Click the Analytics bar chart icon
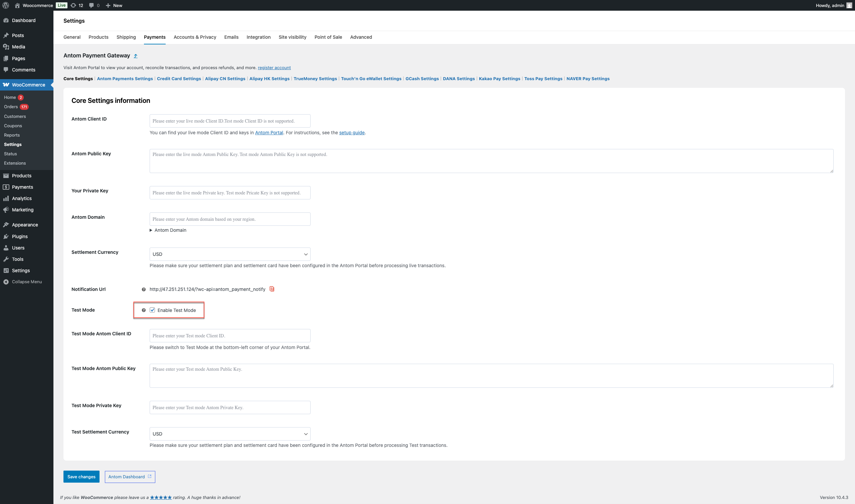855x504 pixels. click(6, 198)
